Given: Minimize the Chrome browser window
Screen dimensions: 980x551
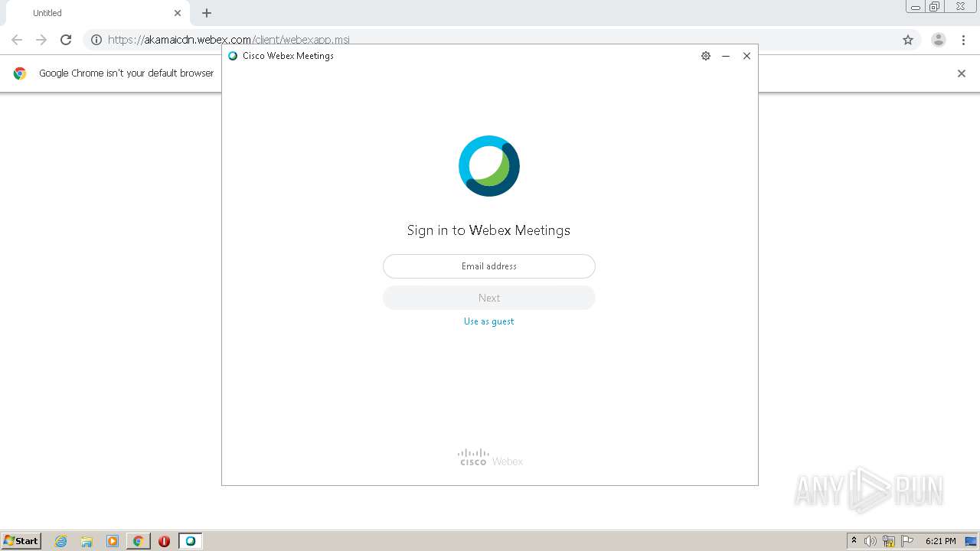Looking at the screenshot, I should pos(915,7).
